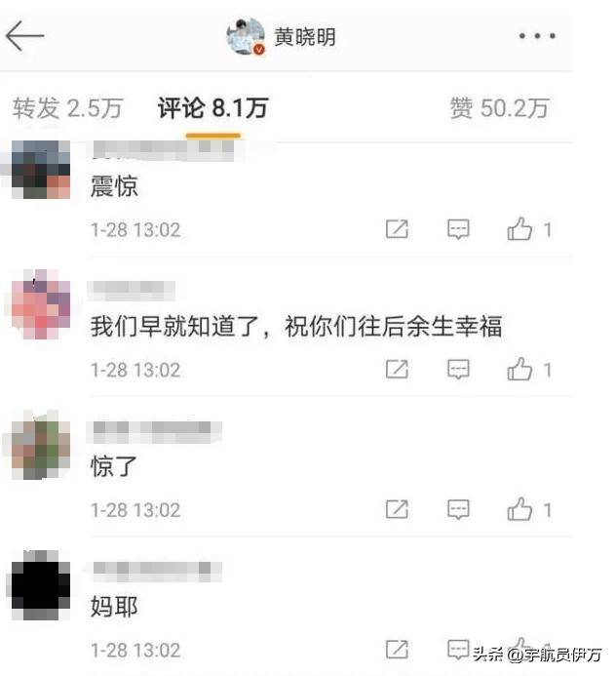Open the comment text 我们早就知道了，祝你们往后余生幸福
Screen dimensions: 616x676
coord(296,327)
